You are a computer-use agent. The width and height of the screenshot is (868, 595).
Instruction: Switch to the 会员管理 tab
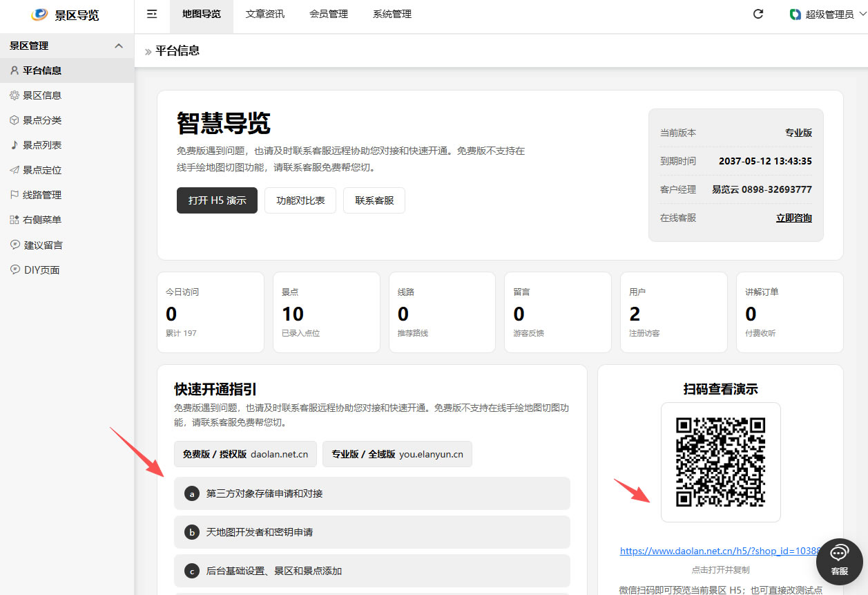tap(329, 15)
